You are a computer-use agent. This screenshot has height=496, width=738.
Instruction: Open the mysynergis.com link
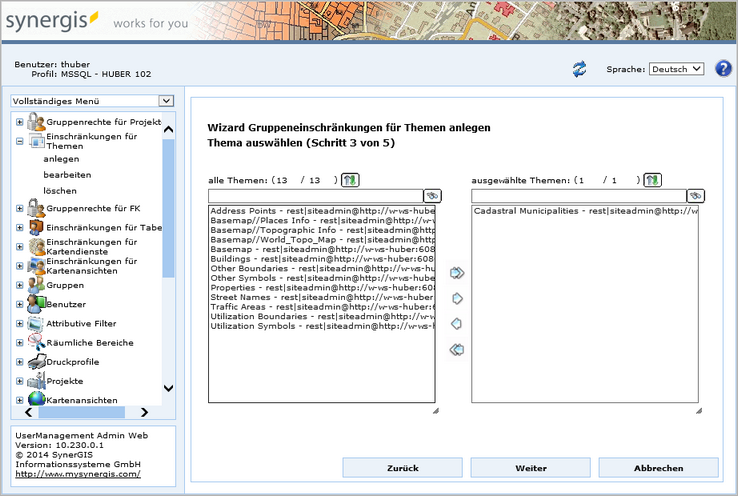pyautogui.click(x=75, y=474)
